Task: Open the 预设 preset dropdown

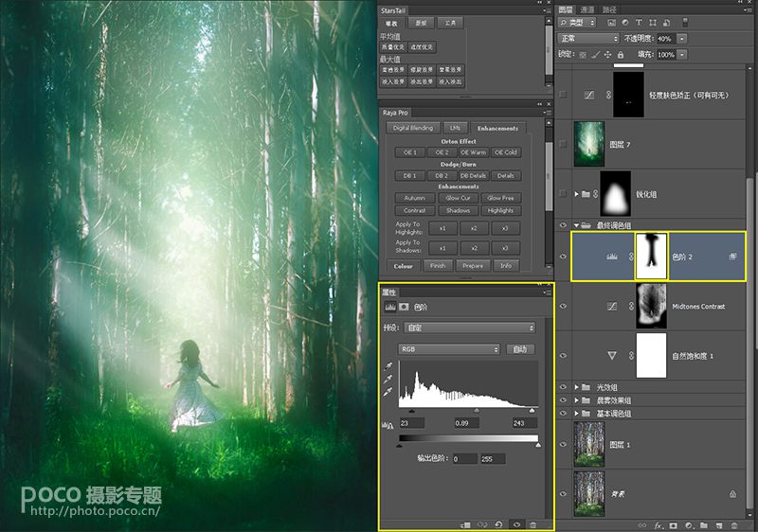Action: 469,328
